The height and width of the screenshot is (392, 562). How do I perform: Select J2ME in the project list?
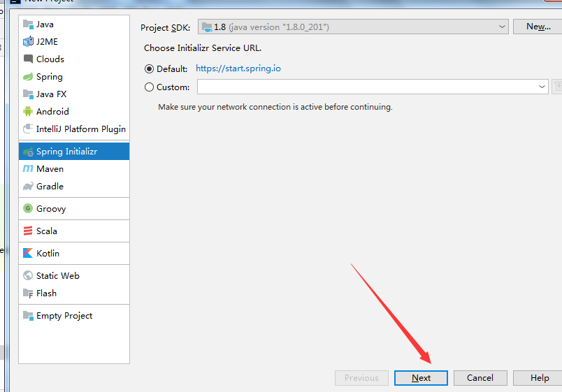click(x=74, y=41)
